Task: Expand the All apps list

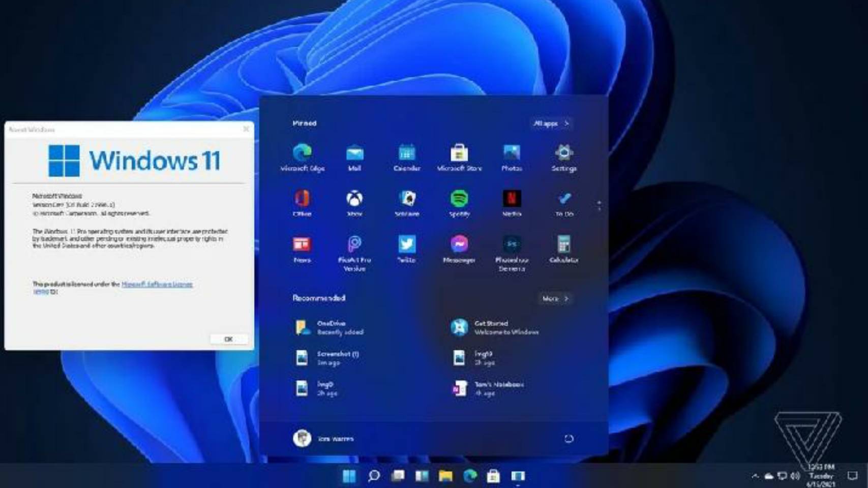Action: [x=551, y=124]
